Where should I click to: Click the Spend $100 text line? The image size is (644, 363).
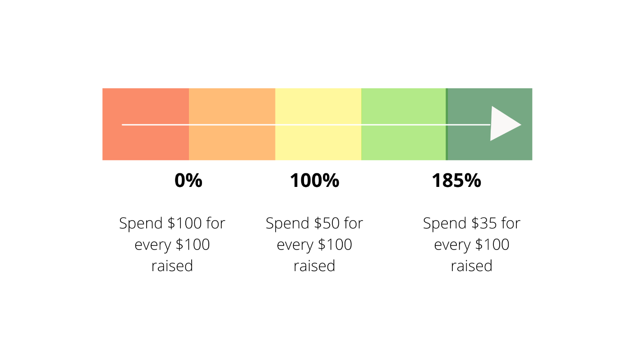[x=172, y=223]
